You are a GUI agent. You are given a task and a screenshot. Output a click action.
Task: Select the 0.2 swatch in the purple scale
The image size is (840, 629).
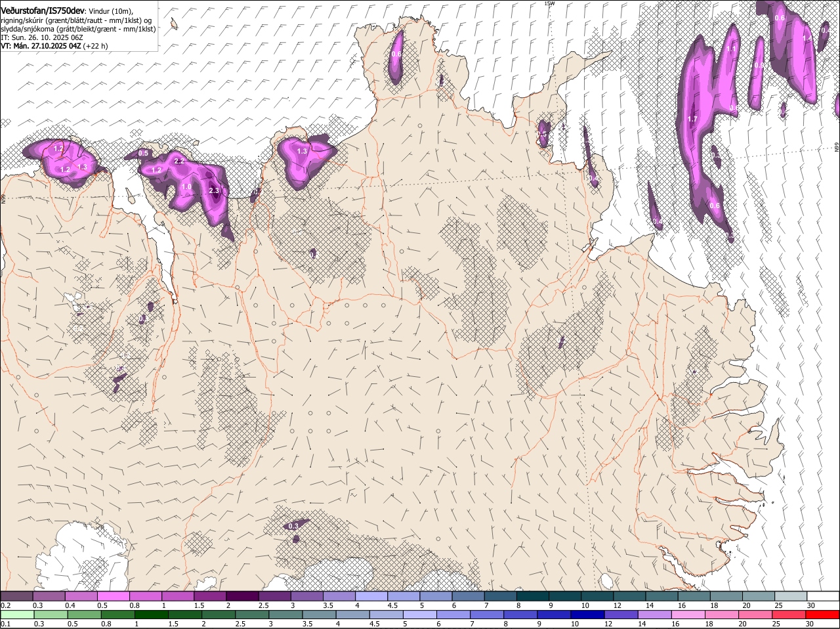click(x=17, y=596)
